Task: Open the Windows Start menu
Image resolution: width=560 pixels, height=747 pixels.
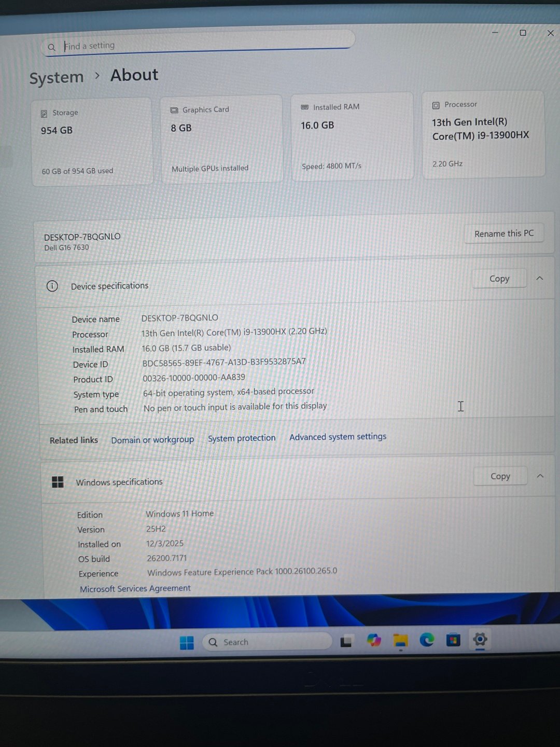Action: coord(187,643)
